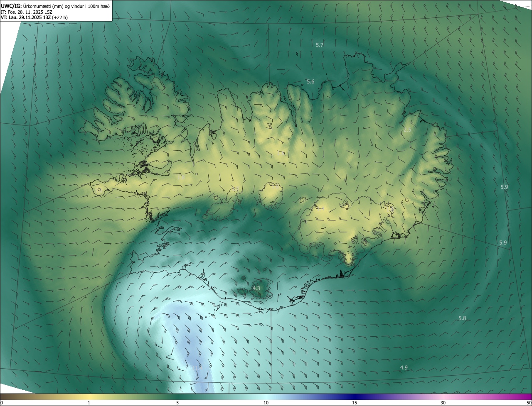
Task: Pick the pale yellow colorbar segment above 1
Action: click(89, 396)
